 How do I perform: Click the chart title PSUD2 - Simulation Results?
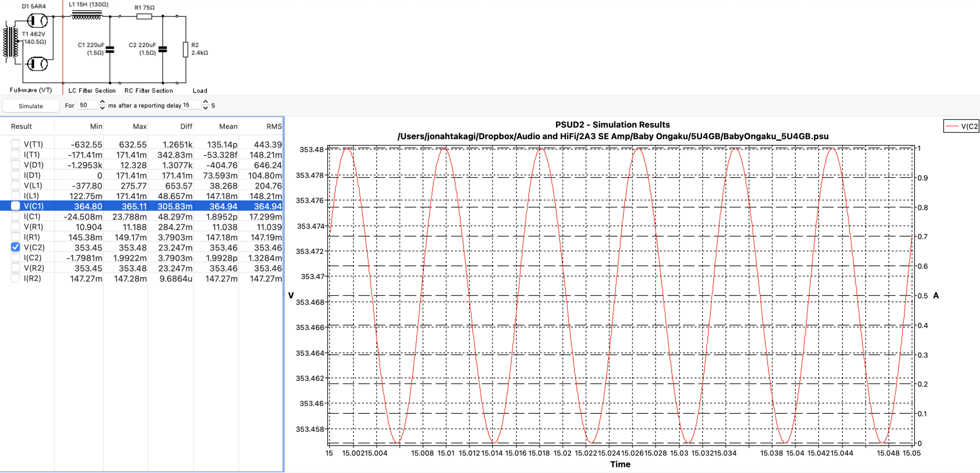coord(612,125)
